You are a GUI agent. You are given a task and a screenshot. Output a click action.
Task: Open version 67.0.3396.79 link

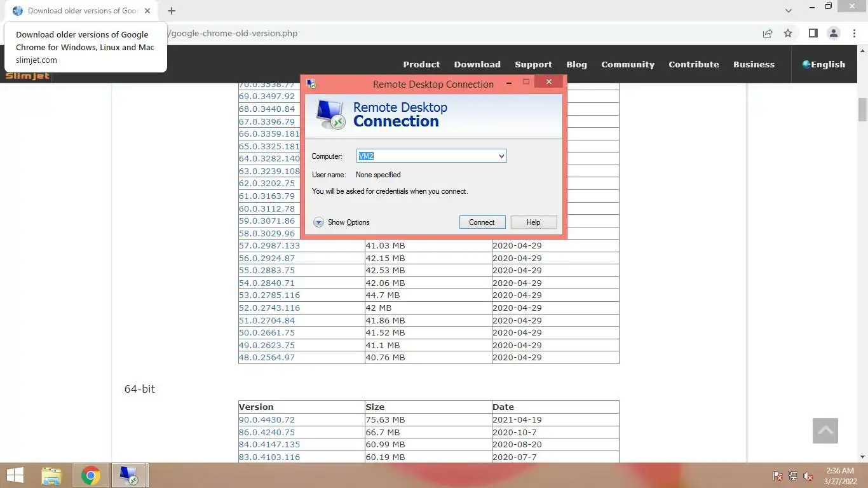pyautogui.click(x=267, y=121)
